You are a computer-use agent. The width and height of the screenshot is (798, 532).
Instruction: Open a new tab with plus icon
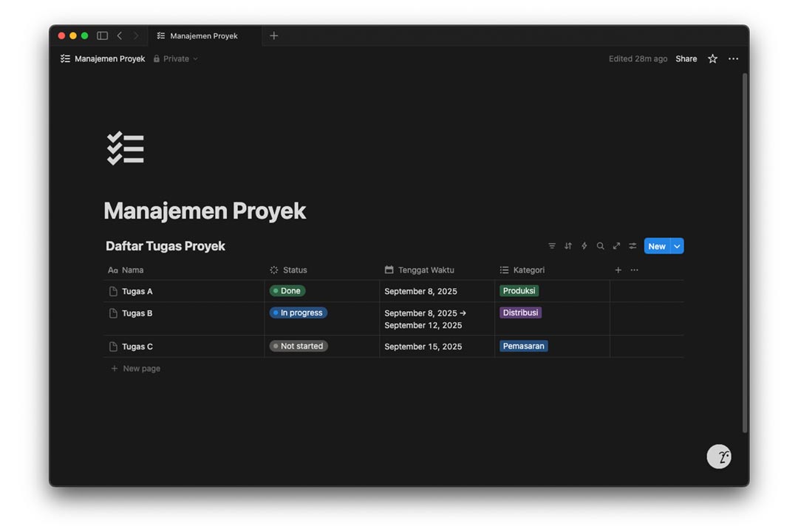pos(274,35)
